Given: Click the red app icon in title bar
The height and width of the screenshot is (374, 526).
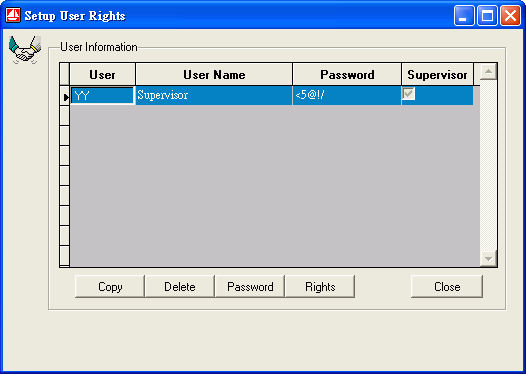Looking at the screenshot, I should 13,15.
